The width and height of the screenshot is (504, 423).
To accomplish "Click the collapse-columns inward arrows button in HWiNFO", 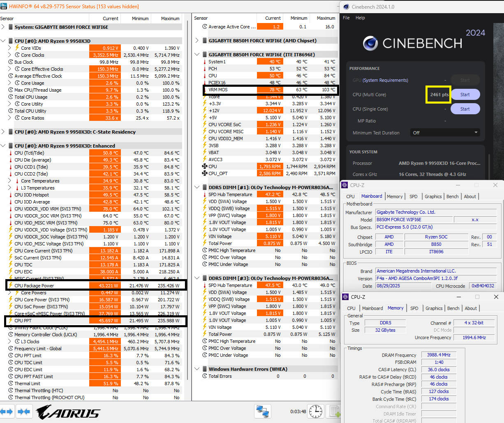I will 24,411.
